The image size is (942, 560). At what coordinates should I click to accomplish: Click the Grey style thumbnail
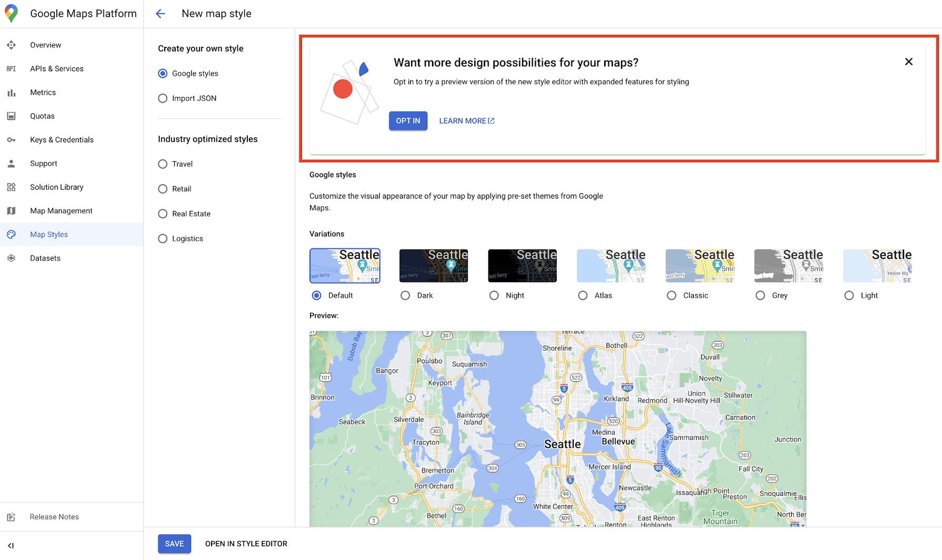tap(788, 266)
